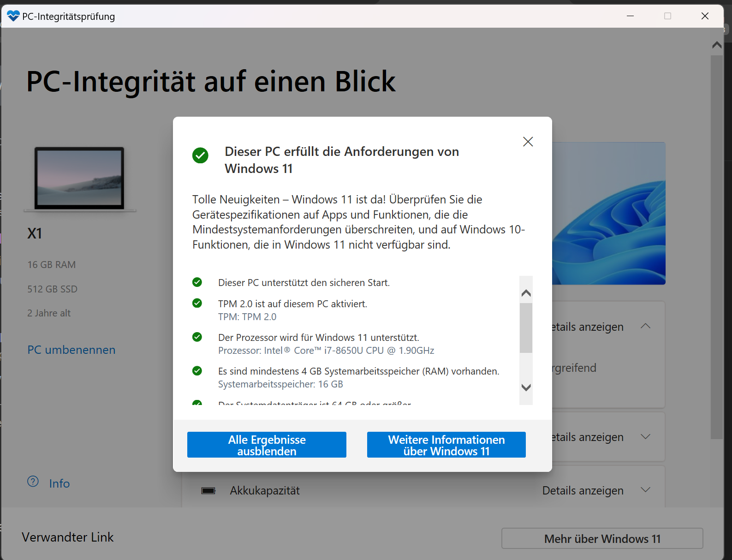732x560 pixels.
Task: Click the checkmark icon for secure boot result
Action: point(197,282)
